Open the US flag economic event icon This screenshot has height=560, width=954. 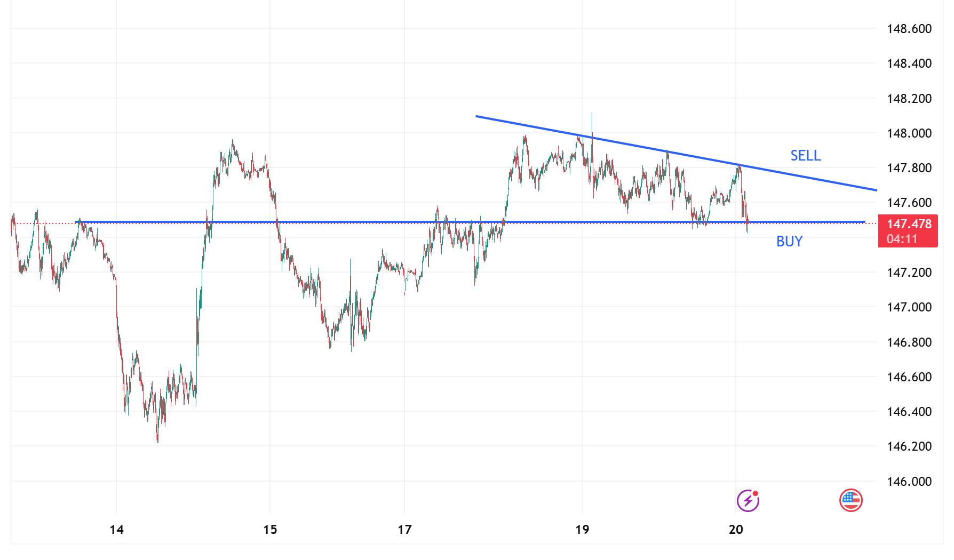click(851, 500)
